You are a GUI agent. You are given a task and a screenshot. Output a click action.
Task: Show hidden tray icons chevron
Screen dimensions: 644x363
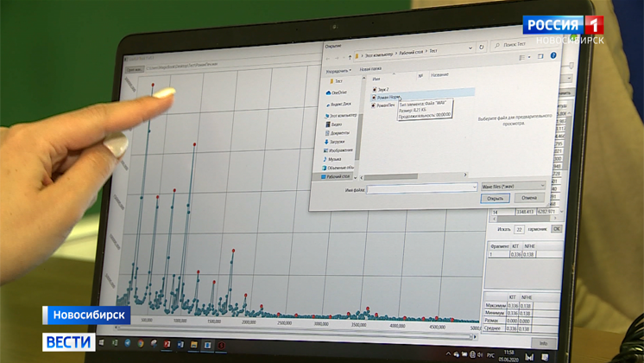coord(448,353)
